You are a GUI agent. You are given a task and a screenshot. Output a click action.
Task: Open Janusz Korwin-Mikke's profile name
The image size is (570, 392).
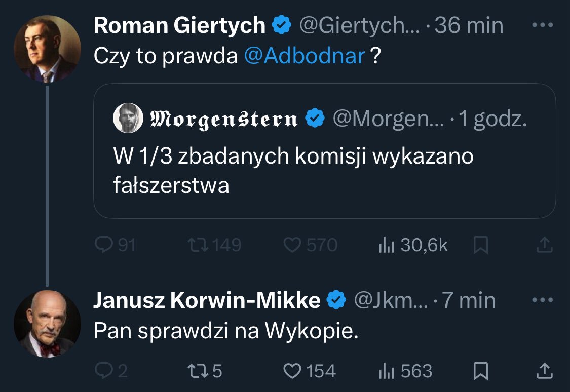tap(207, 301)
